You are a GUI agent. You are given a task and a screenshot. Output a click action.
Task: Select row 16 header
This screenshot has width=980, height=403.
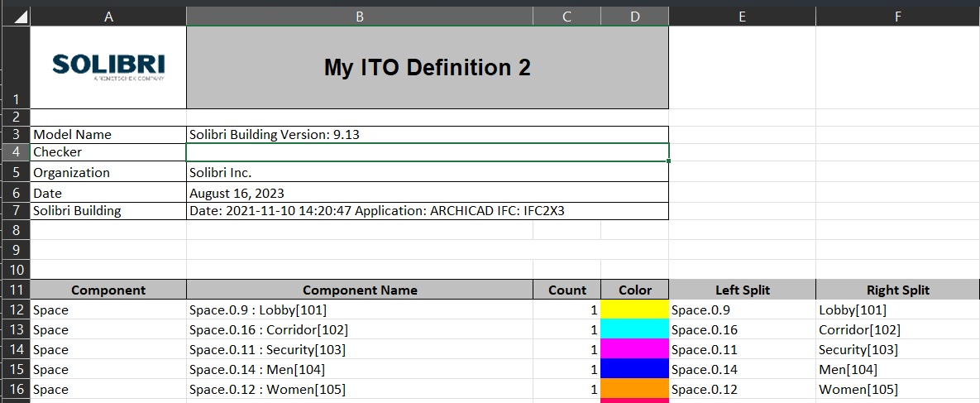(x=15, y=389)
